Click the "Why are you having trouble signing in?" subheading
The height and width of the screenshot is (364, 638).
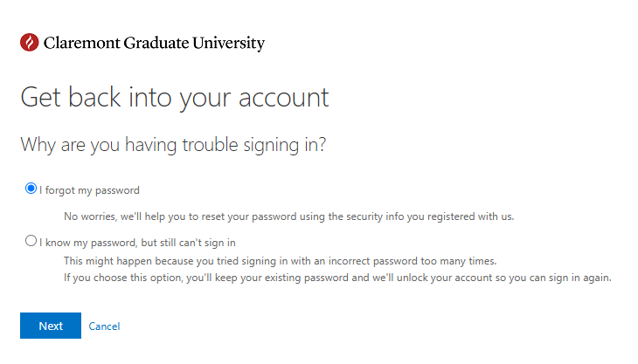point(173,145)
